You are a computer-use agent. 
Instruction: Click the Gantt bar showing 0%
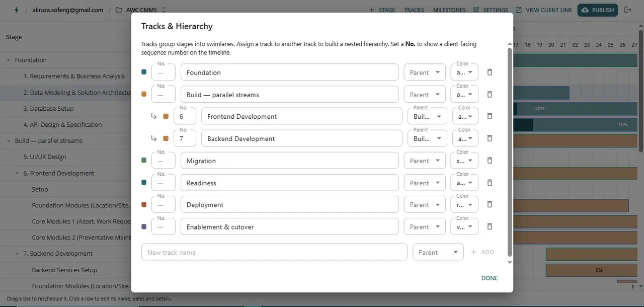[x=592, y=270]
